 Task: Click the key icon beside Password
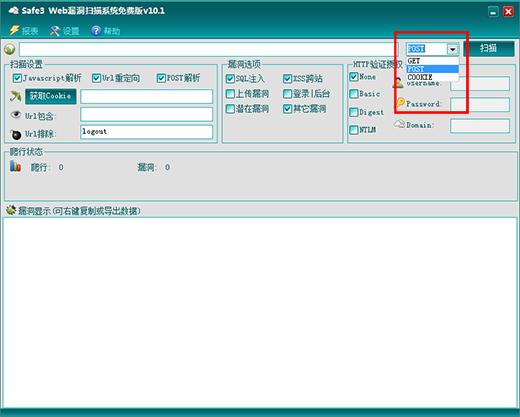tap(400, 102)
